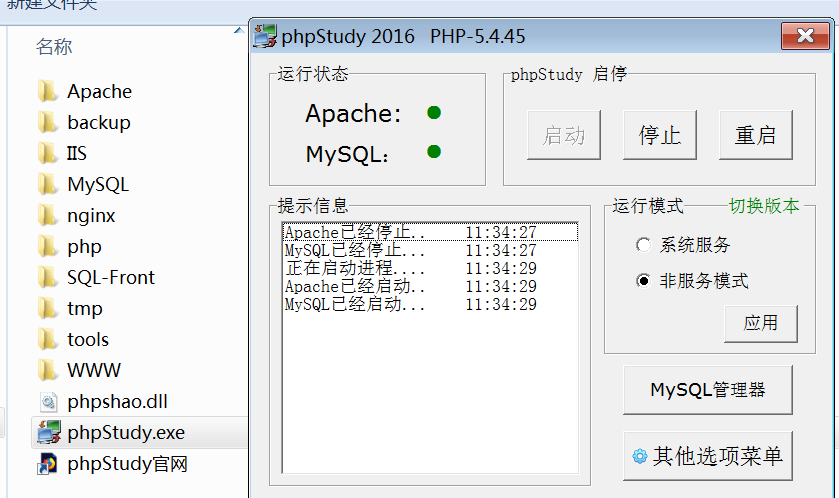
Task: Select the WWW folder name
Action: coord(94,370)
